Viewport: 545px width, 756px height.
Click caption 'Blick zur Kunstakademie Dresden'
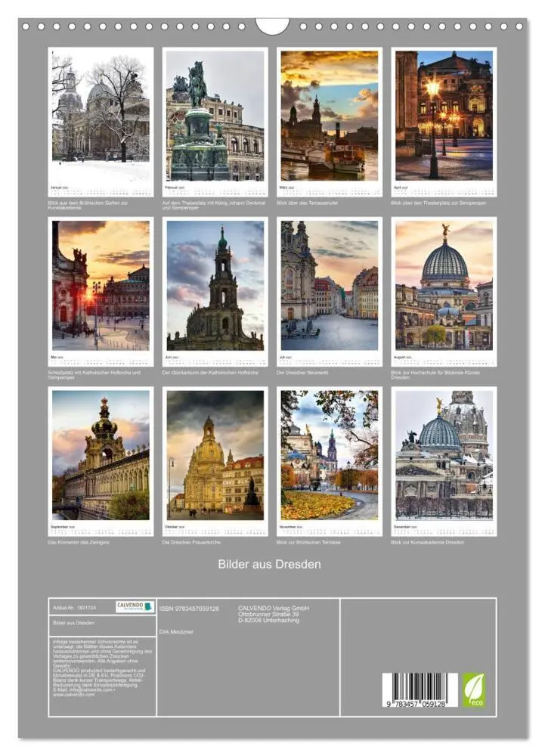(427, 542)
